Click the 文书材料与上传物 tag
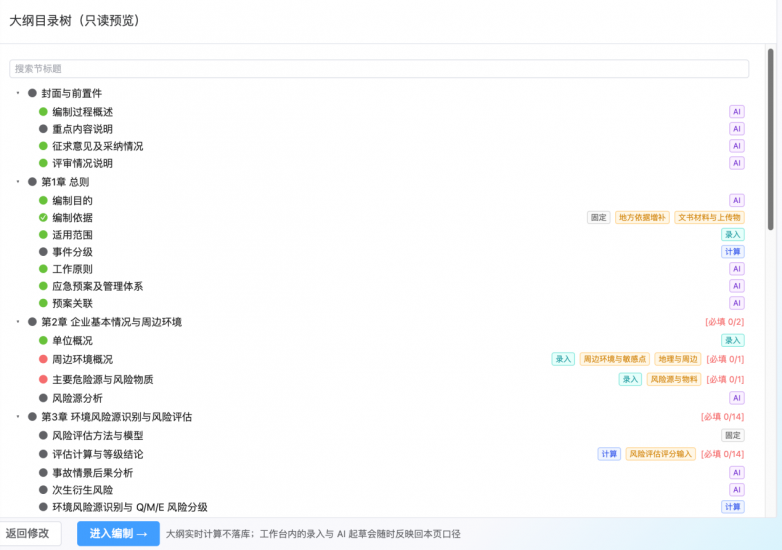Screen dimensions: 782x550 (x=709, y=217)
